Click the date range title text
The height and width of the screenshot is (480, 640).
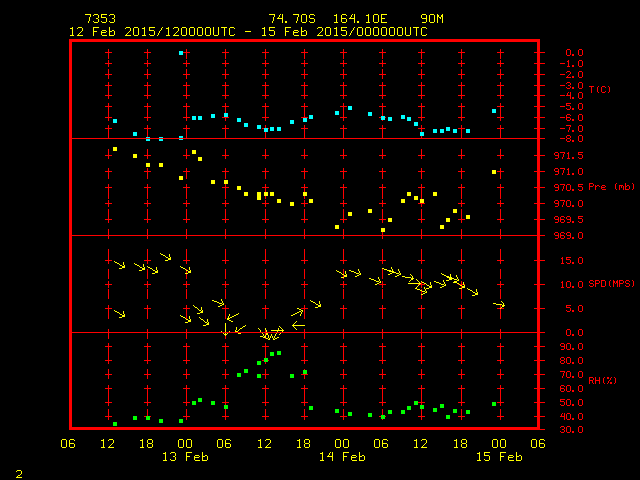[248, 32]
